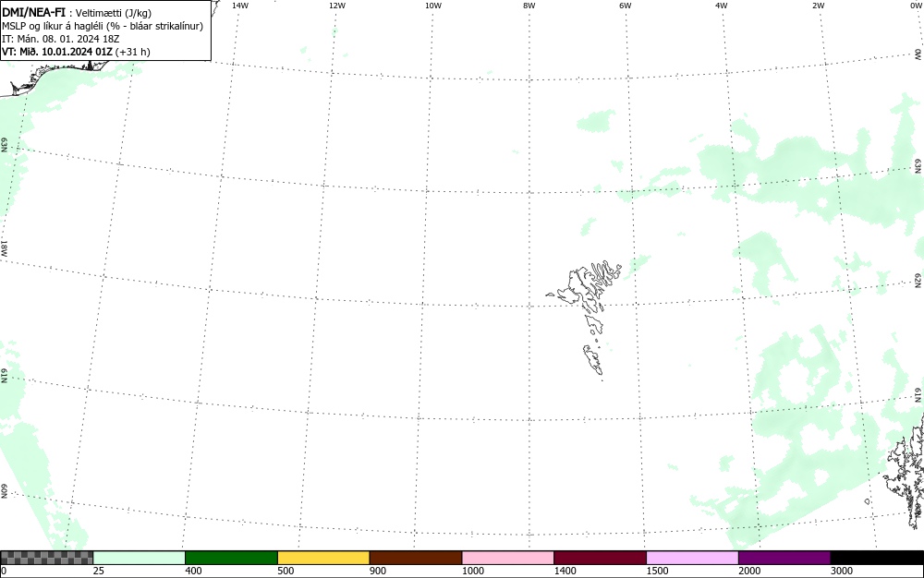Choose the purple 2000–3000 legend swatch
The height and width of the screenshot is (578, 924).
point(784,558)
